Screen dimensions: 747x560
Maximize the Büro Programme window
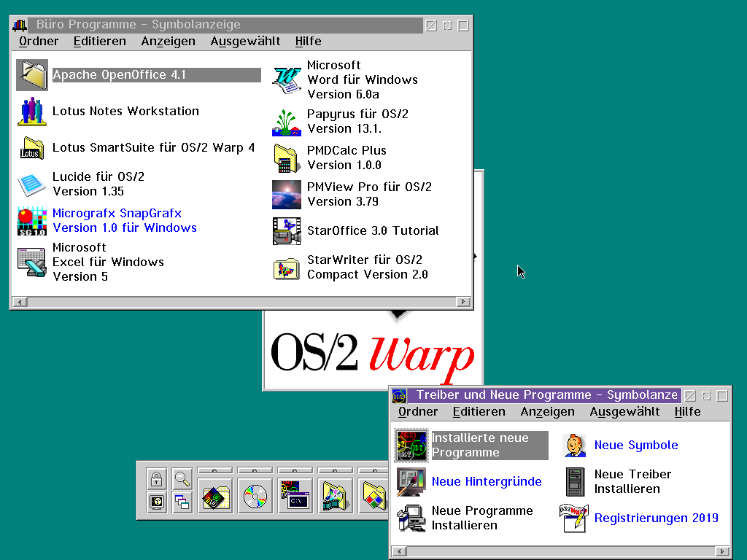point(463,26)
